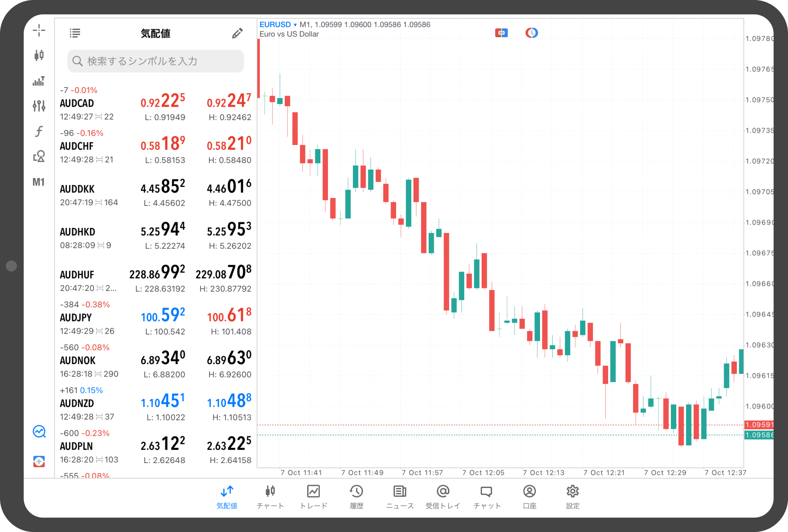Open the 口座 account tab
The image size is (788, 532).
coord(529,497)
